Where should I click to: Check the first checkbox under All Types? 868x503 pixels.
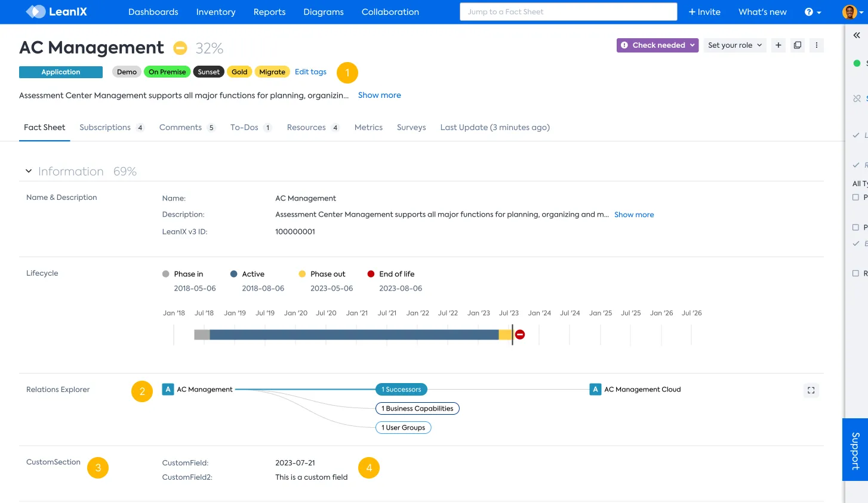(855, 198)
